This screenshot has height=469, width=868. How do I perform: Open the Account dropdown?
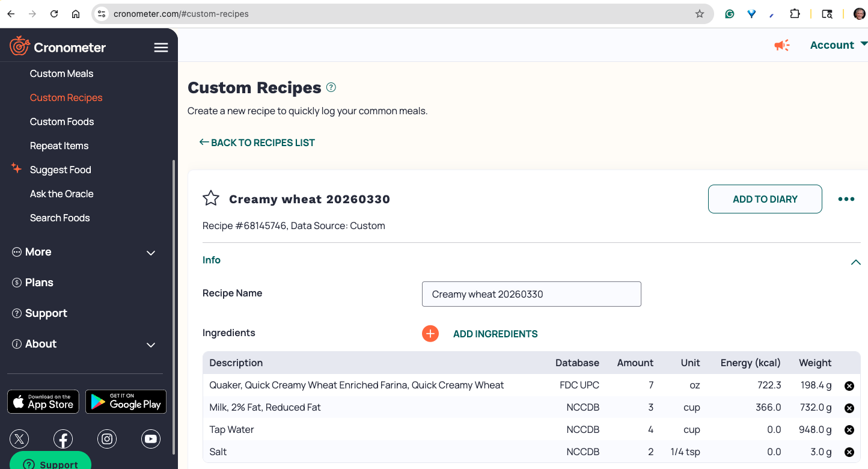[x=838, y=45]
